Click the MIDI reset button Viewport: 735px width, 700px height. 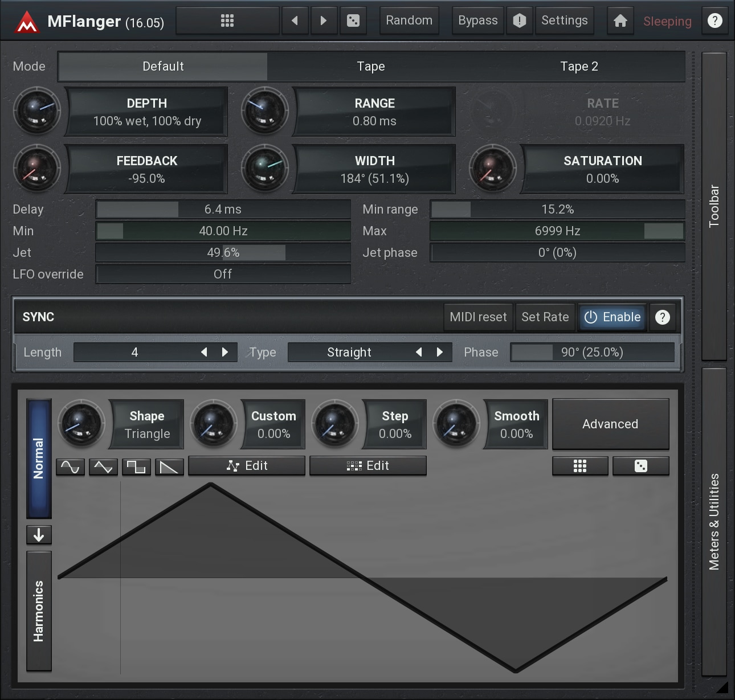pyautogui.click(x=478, y=317)
